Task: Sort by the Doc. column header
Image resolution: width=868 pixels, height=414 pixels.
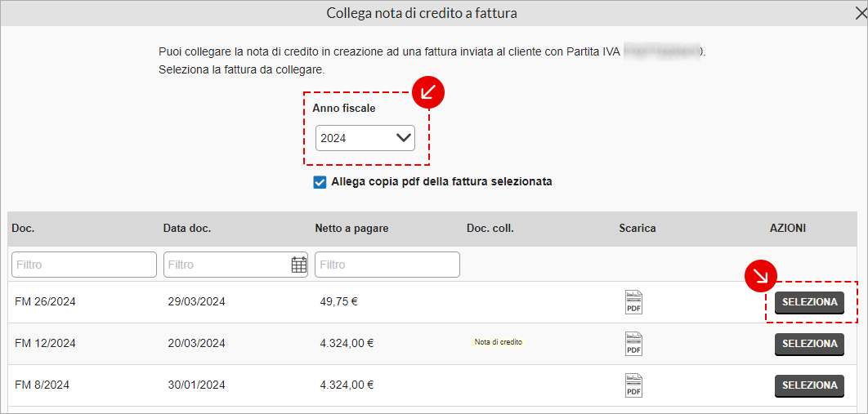Action: point(23,229)
